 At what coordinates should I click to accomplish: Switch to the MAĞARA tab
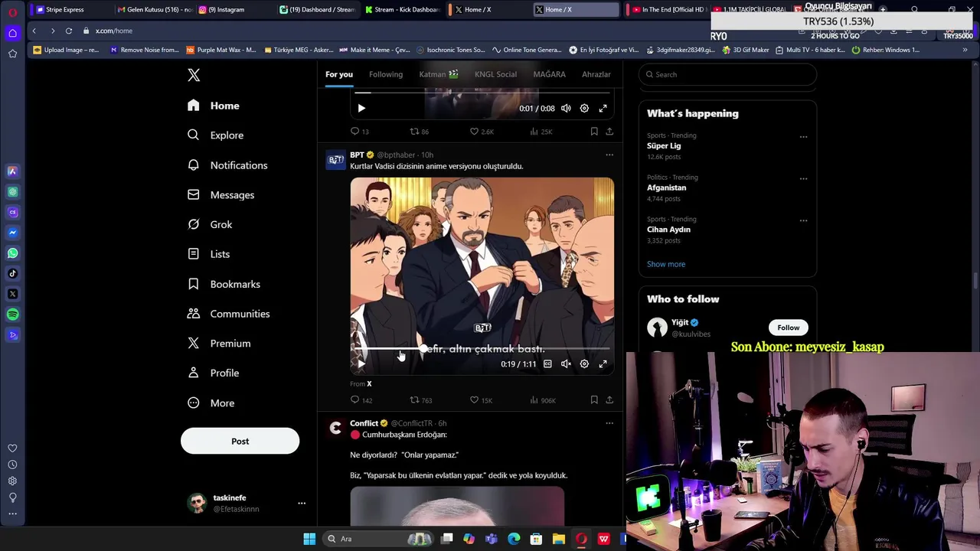(x=549, y=74)
